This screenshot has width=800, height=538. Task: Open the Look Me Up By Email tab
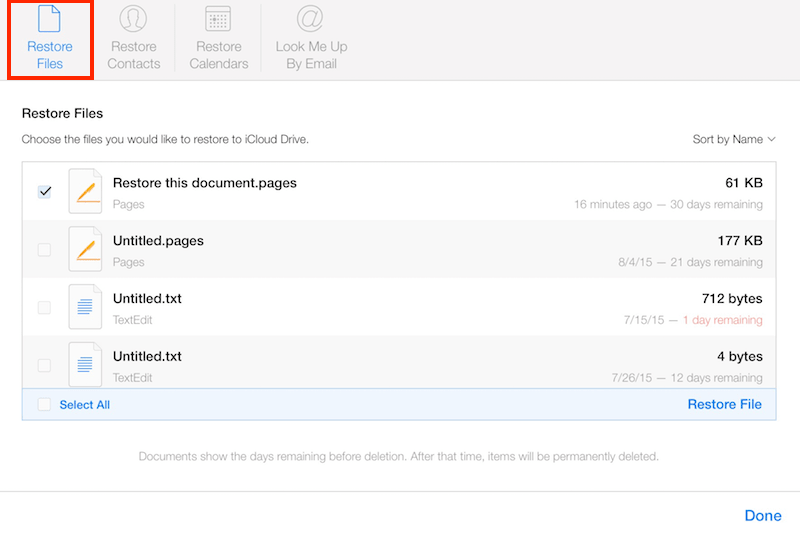click(311, 39)
